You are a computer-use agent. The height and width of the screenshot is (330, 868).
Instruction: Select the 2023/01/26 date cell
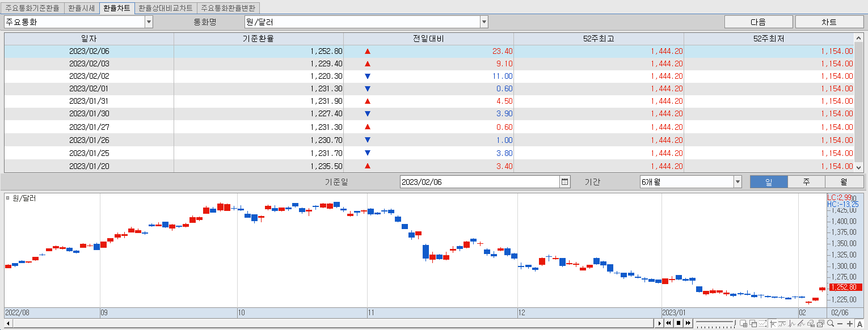89,140
